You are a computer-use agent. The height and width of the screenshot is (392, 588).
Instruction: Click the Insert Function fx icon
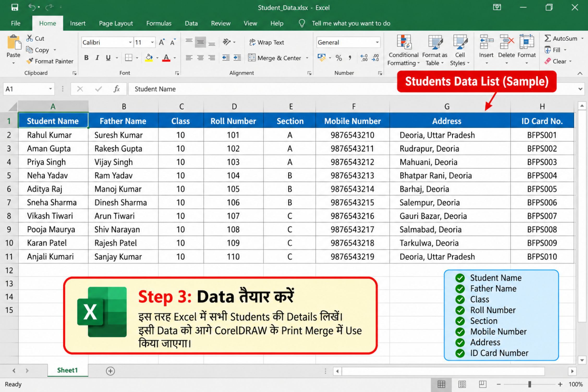[117, 89]
